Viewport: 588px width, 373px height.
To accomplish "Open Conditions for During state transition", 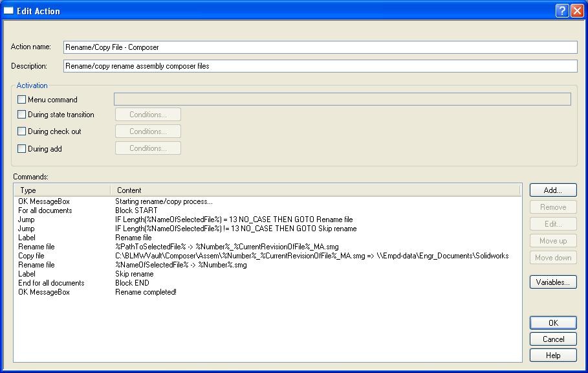I will 148,115.
